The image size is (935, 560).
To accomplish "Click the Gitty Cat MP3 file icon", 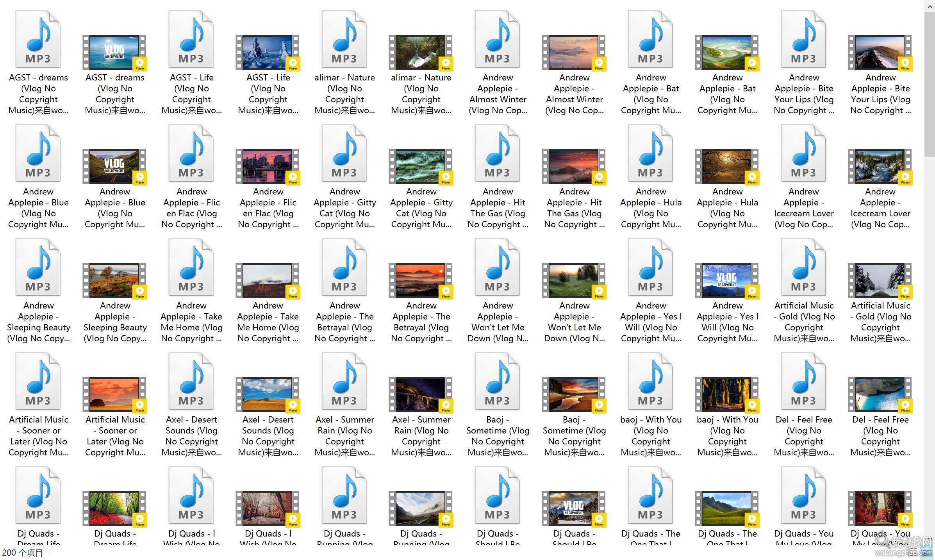I will click(x=344, y=153).
